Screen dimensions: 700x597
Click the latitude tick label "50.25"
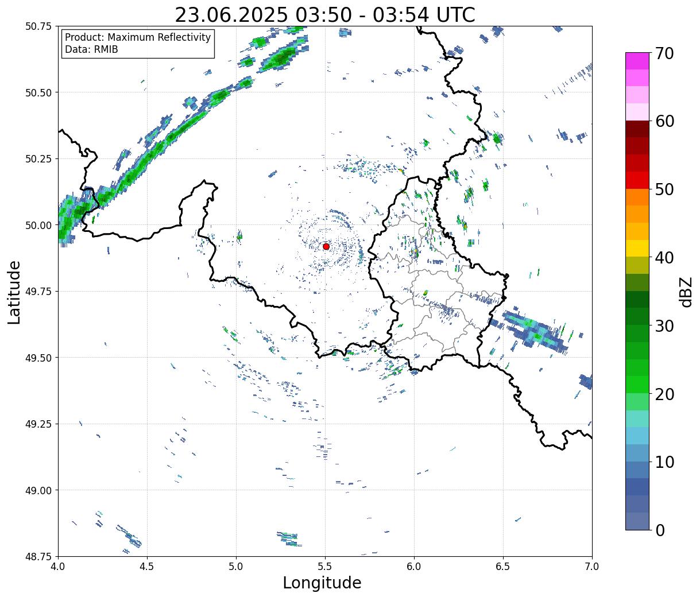[39, 158]
